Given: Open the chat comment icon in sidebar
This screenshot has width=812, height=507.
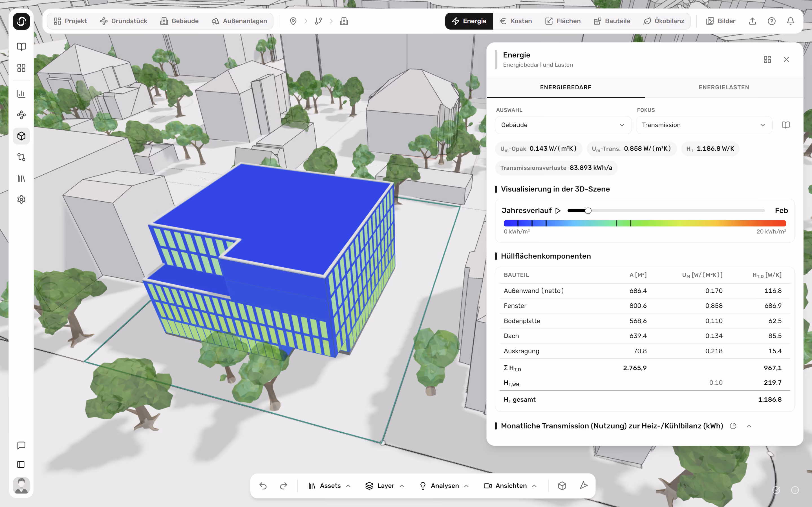Looking at the screenshot, I should (x=21, y=445).
